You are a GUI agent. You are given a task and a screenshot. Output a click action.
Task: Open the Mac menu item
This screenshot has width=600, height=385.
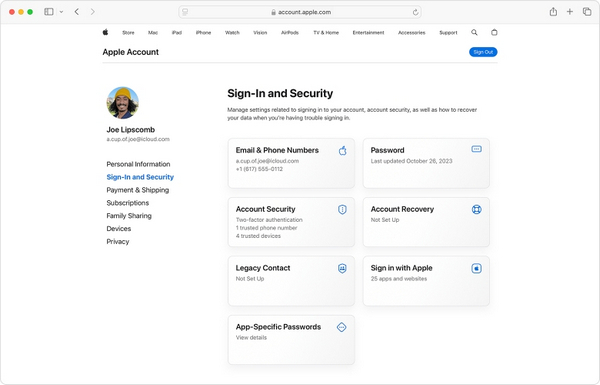153,33
